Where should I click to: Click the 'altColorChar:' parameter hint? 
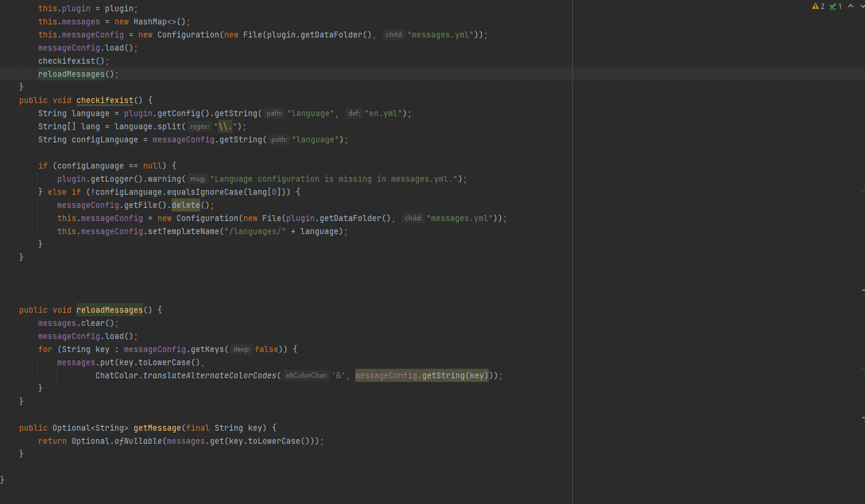click(306, 375)
